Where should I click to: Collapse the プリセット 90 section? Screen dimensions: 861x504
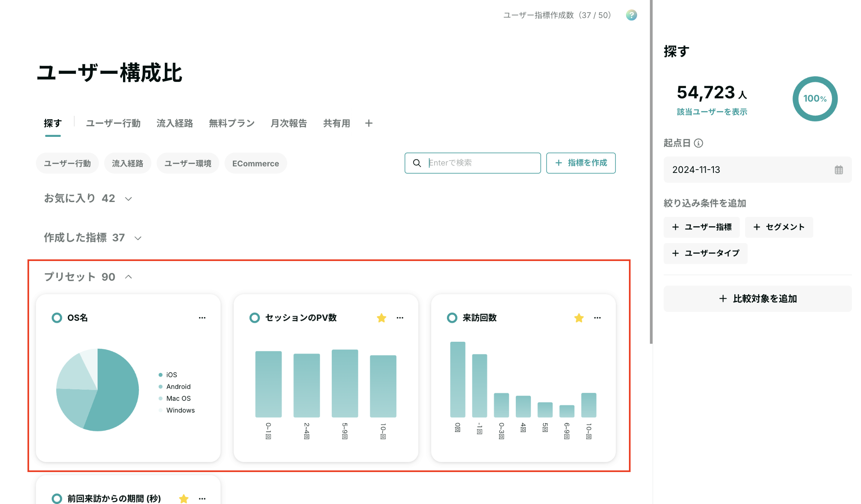(x=88, y=277)
